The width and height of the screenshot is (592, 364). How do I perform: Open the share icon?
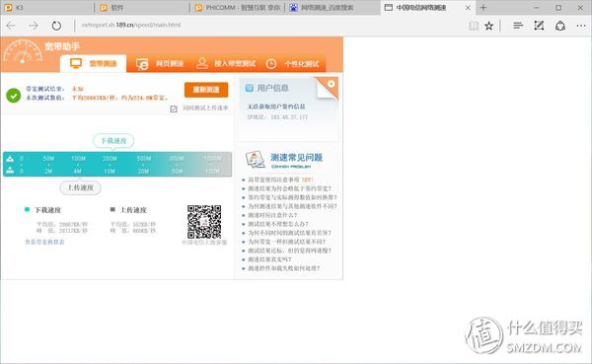pyautogui.click(x=560, y=26)
